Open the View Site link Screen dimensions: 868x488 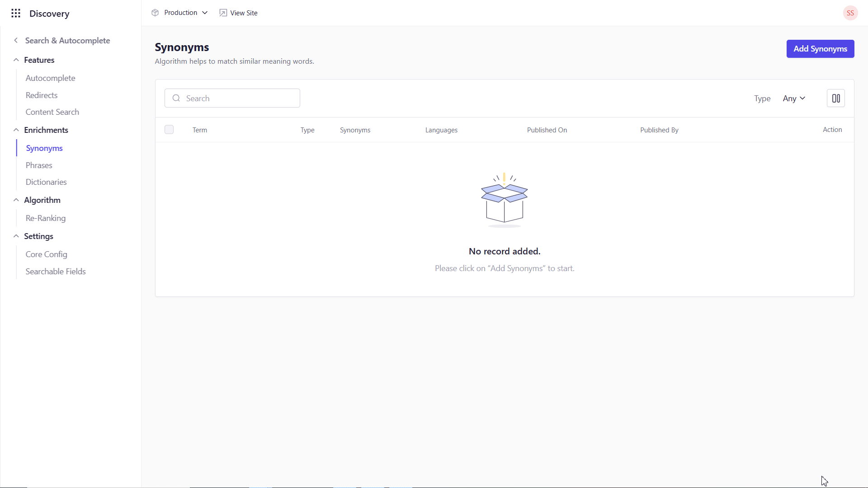[244, 13]
